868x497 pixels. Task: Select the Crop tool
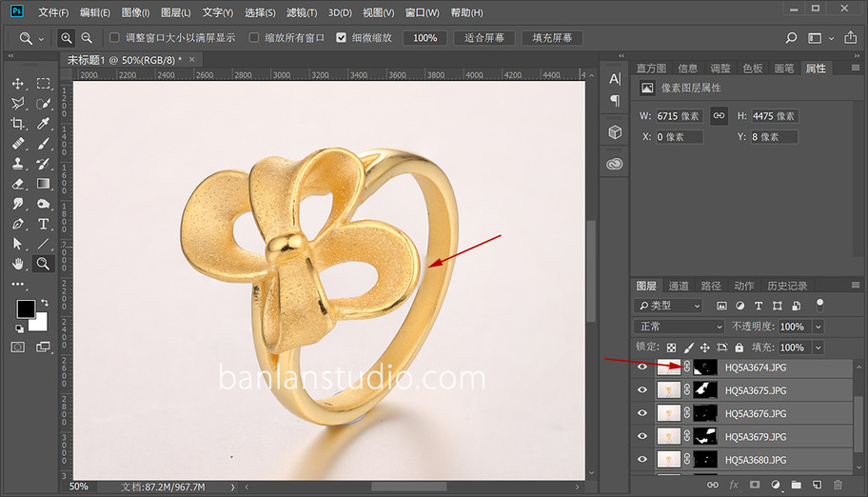18,124
